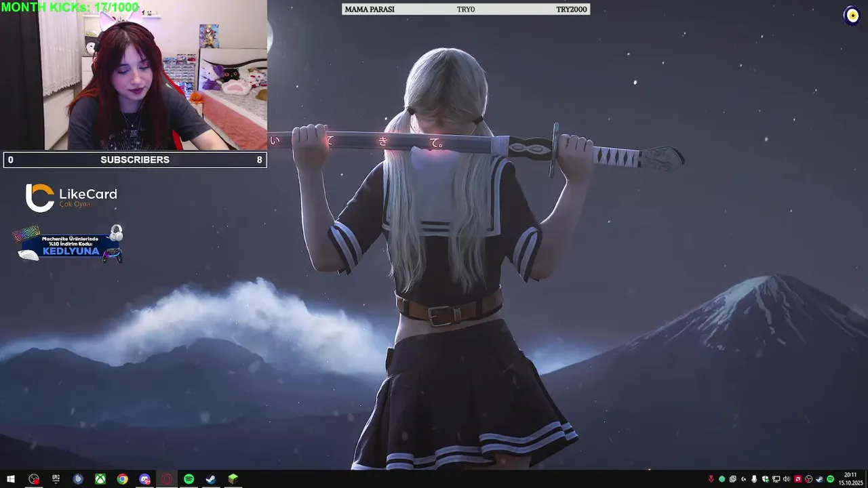Click the webcam video thumbnail
The height and width of the screenshot is (488, 868).
point(134,75)
